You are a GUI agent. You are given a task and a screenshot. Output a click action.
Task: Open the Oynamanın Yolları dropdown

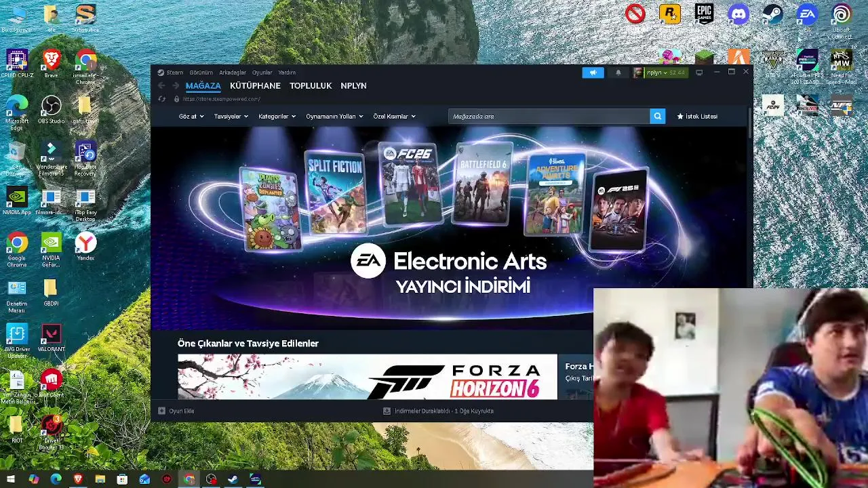point(334,117)
